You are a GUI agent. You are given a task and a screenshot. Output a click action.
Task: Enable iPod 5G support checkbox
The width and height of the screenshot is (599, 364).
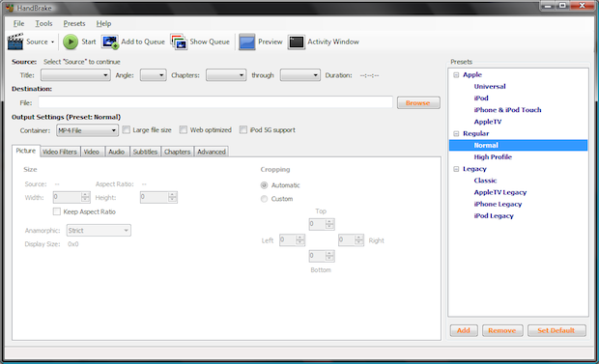click(242, 130)
